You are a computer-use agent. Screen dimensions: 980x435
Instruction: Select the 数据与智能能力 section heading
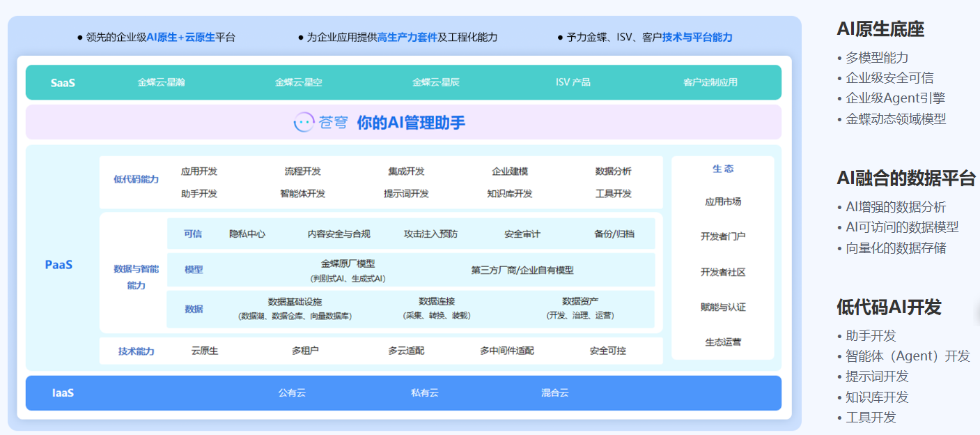(x=137, y=277)
